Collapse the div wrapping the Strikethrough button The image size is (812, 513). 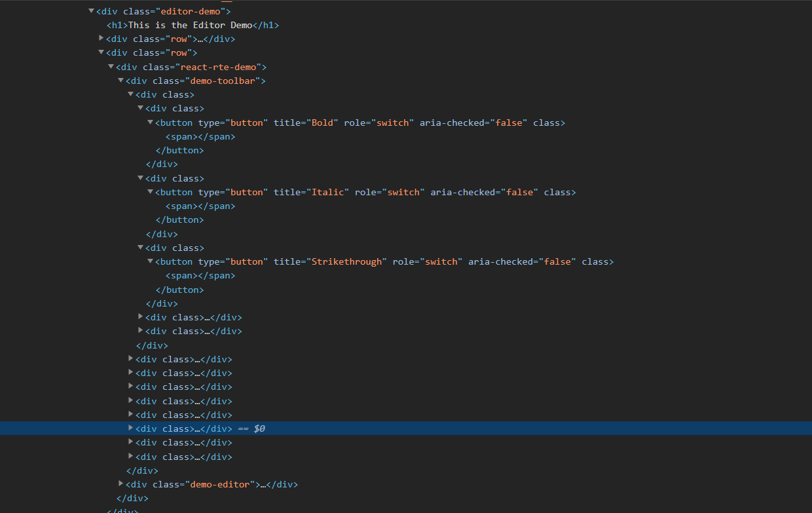[x=141, y=248]
